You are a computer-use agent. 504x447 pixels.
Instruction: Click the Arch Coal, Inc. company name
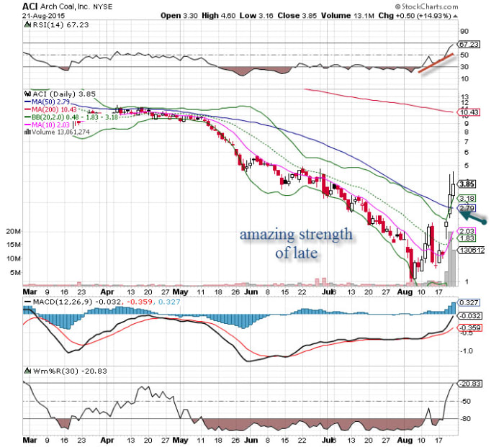pyautogui.click(x=66, y=6)
